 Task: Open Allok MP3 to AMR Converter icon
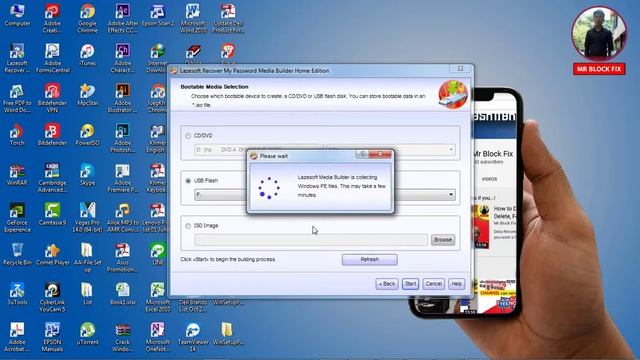(x=122, y=218)
